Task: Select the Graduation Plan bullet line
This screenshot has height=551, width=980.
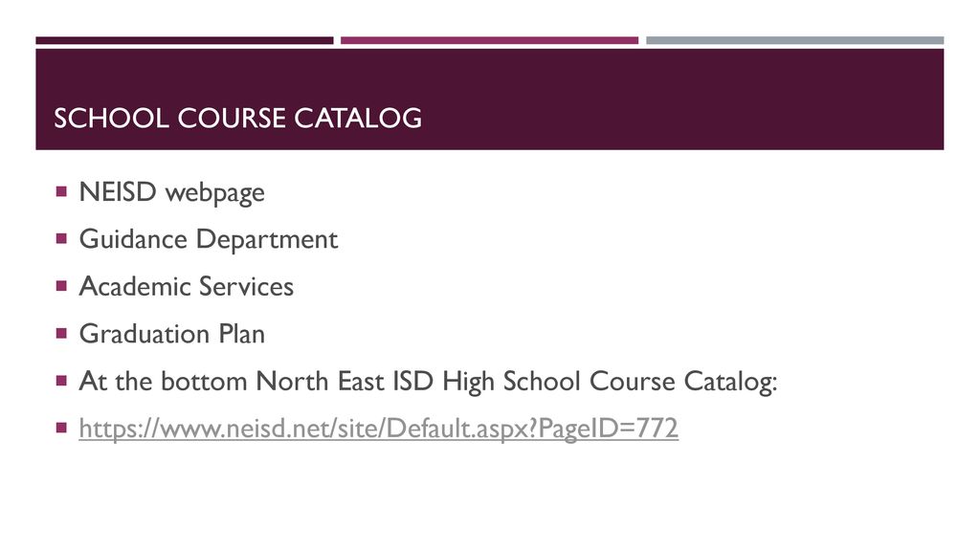Action: coord(172,334)
